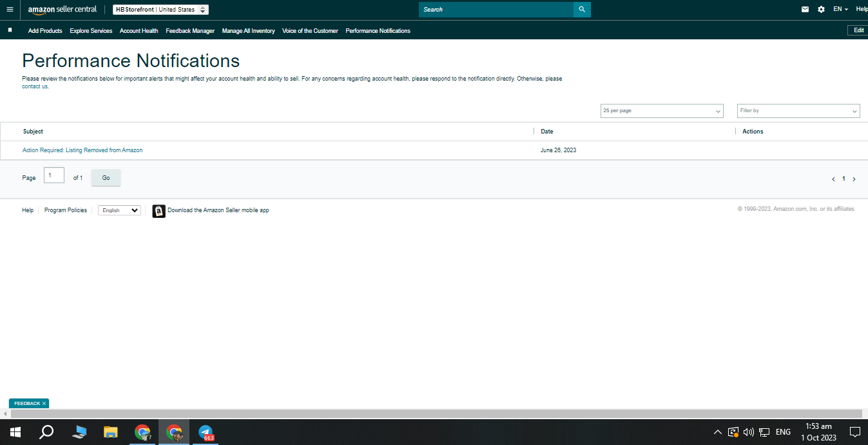This screenshot has width=868, height=445.
Task: Open the Telegram taskbar icon
Action: click(x=206, y=432)
